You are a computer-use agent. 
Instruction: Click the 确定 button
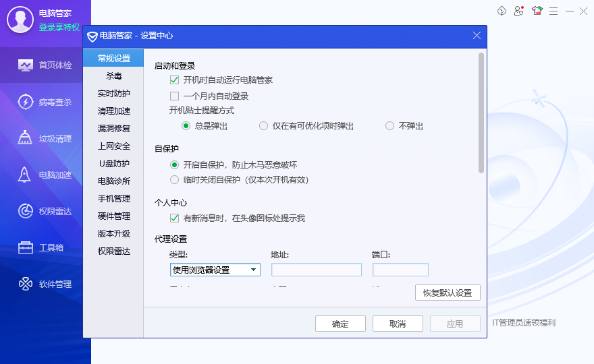click(340, 324)
